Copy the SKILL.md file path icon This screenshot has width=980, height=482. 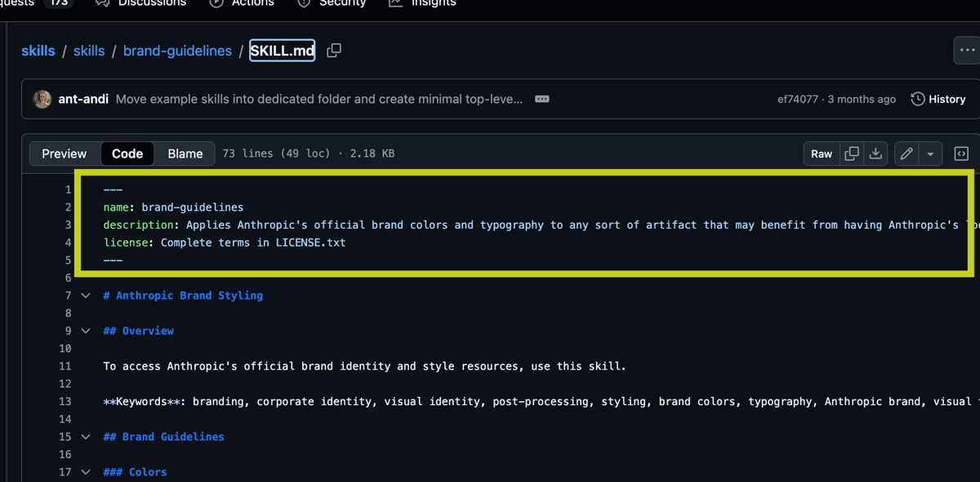(334, 51)
